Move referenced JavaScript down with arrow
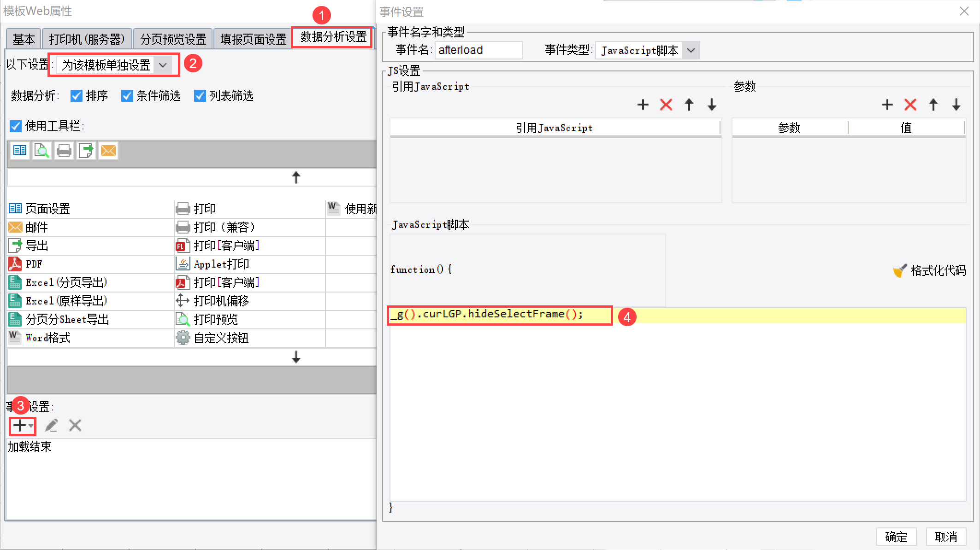The height and width of the screenshot is (550, 980). 712,105
